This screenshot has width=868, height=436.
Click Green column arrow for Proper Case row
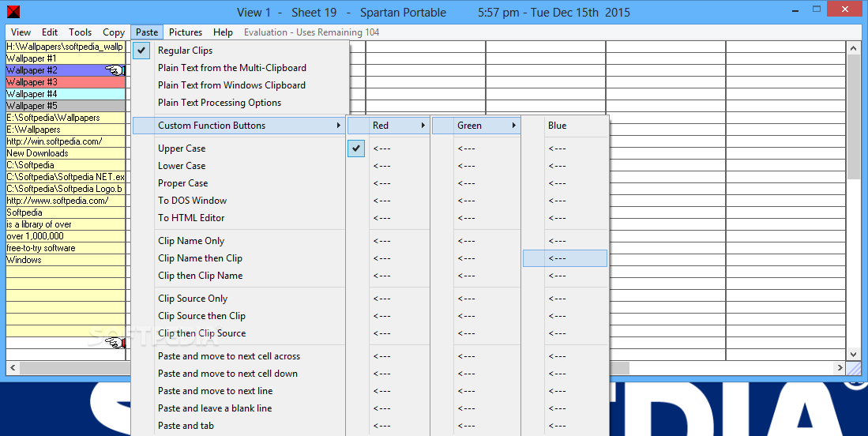point(467,183)
